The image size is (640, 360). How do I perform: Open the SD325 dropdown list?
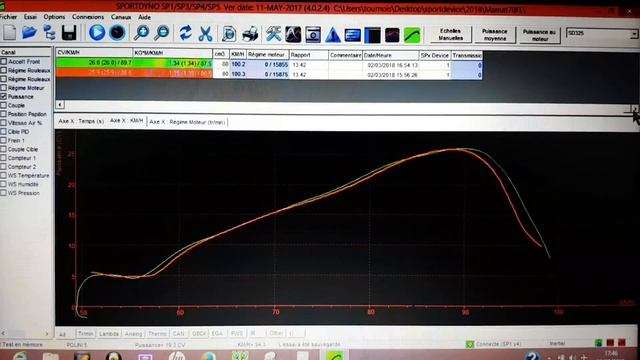pyautogui.click(x=633, y=33)
